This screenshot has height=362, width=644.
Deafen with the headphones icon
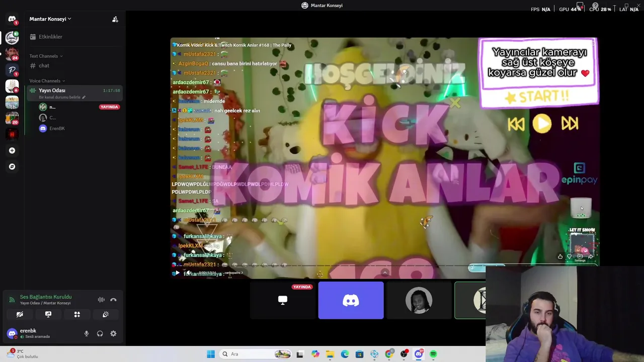point(100,333)
